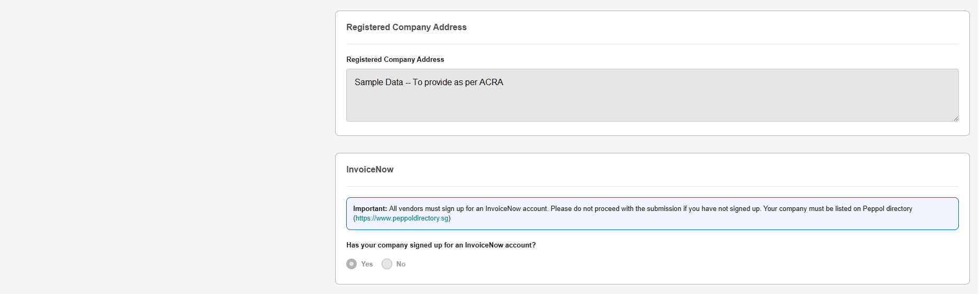Click the resize handle of the address textarea
This screenshot has width=980, height=294.
pyautogui.click(x=956, y=118)
